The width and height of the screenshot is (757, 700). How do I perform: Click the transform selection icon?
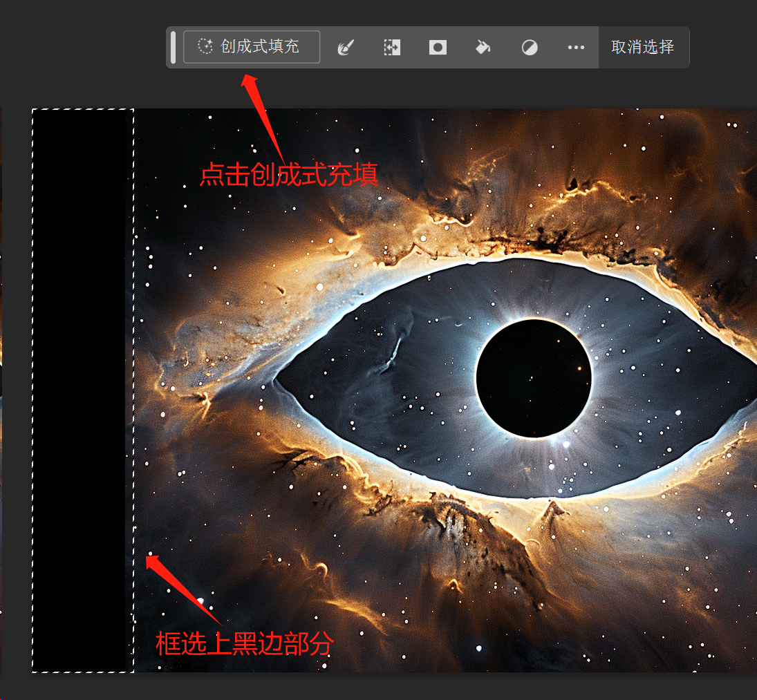pyautogui.click(x=392, y=47)
